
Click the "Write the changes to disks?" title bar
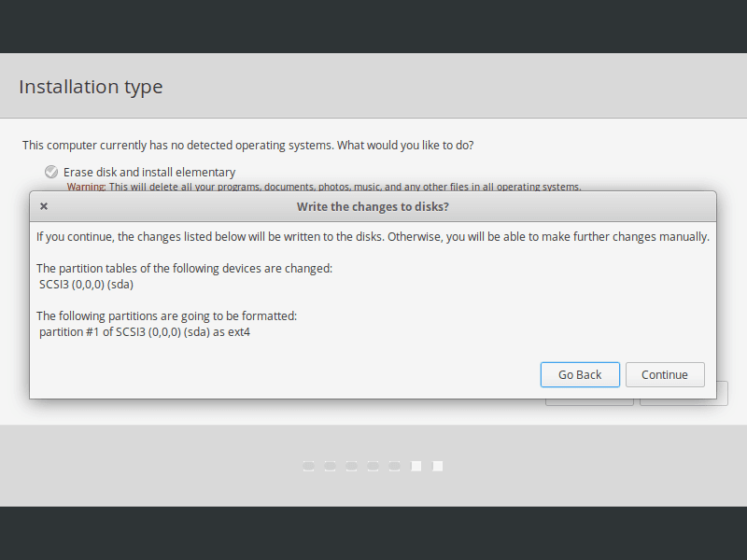tap(373, 206)
